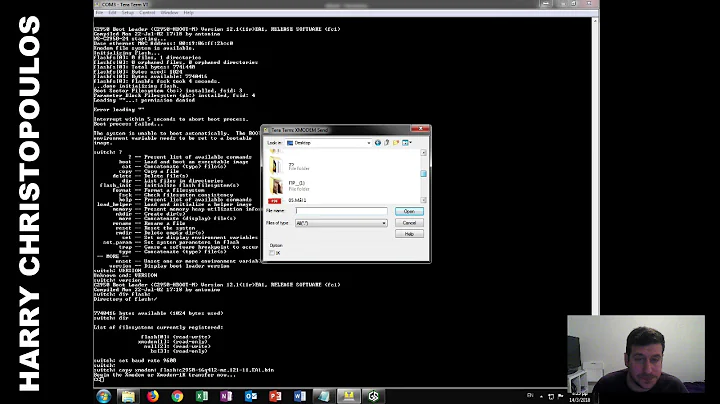Open Excel from the taskbar
Image resolution: width=720 pixels, height=404 pixels.
point(202,396)
